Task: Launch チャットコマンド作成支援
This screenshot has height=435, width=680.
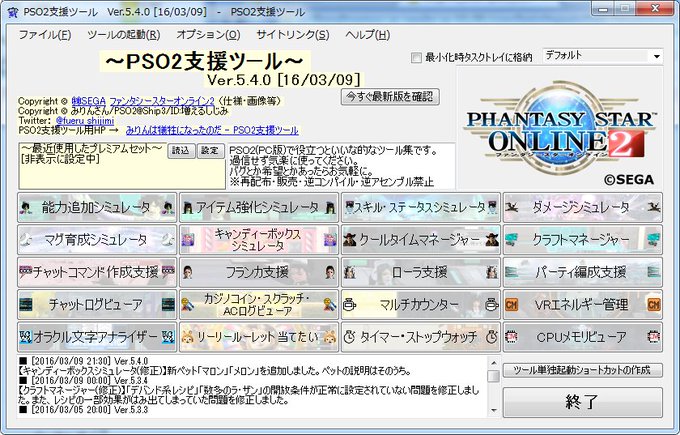Action: click(x=97, y=272)
